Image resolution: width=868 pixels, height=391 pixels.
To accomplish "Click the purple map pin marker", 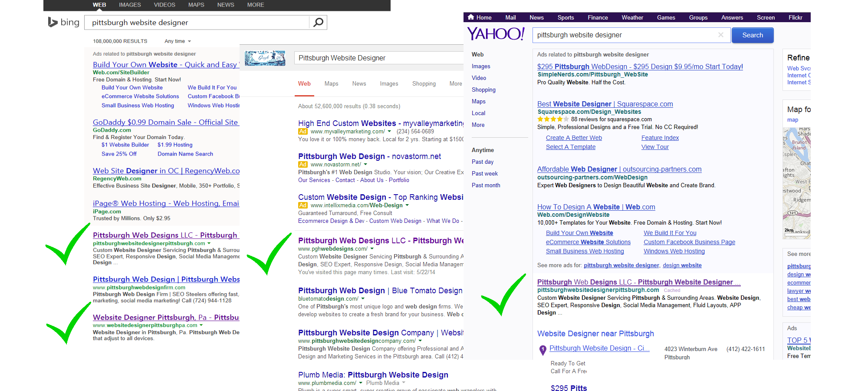I will 542,350.
